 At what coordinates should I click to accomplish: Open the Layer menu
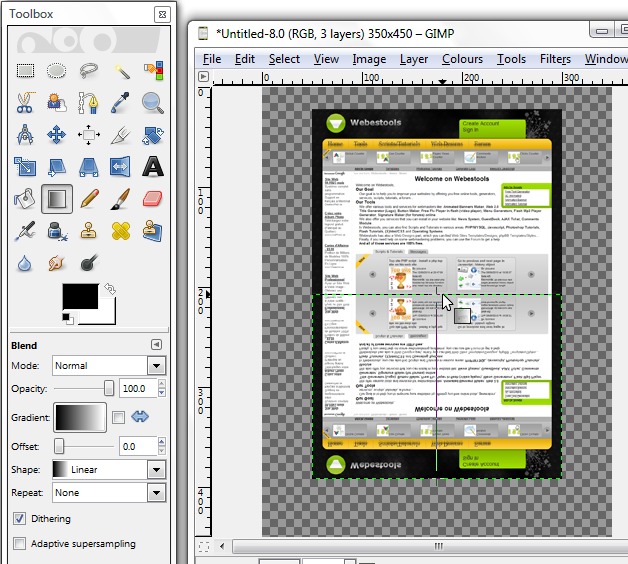coord(414,59)
